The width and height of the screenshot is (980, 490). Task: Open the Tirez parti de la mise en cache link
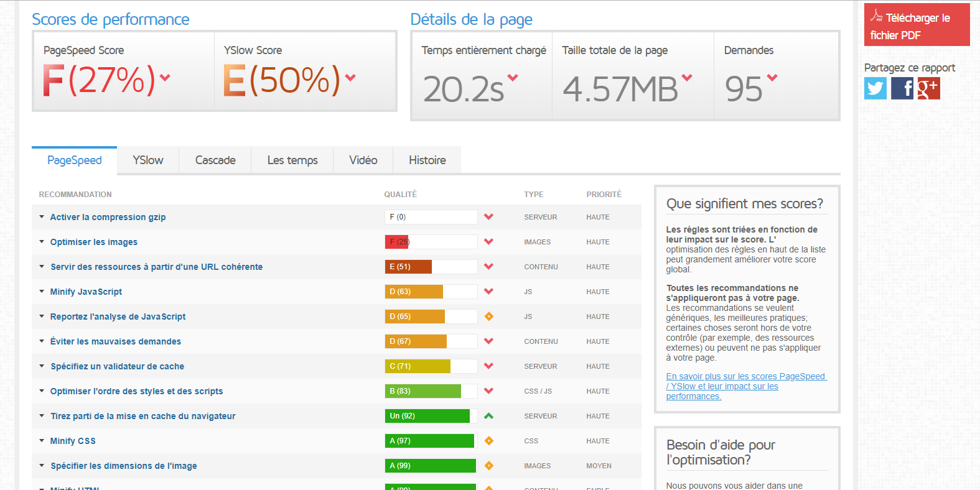143,416
